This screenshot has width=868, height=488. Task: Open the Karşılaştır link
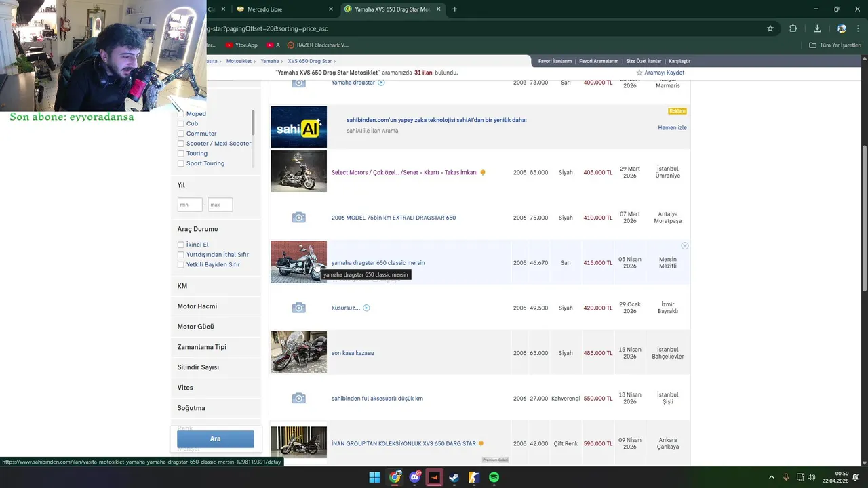pyautogui.click(x=679, y=61)
